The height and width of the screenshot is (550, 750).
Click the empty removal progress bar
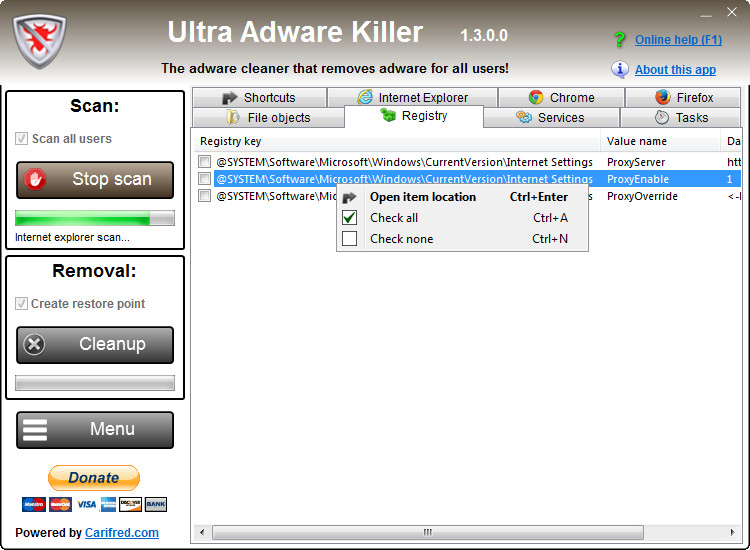[x=95, y=383]
